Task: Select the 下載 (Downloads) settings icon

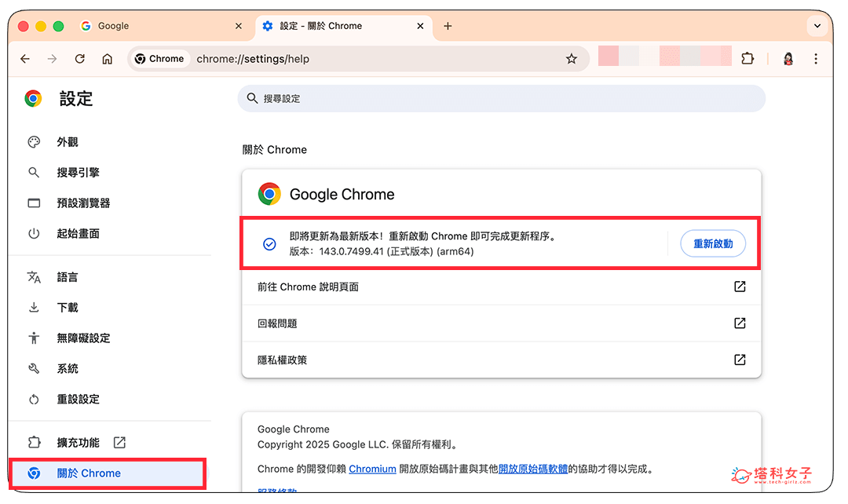Action: (x=33, y=307)
